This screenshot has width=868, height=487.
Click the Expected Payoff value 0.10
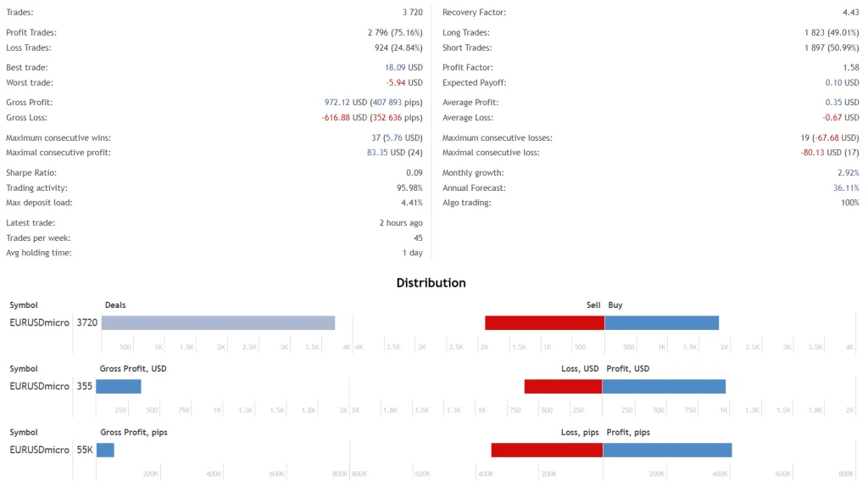pyautogui.click(x=833, y=82)
